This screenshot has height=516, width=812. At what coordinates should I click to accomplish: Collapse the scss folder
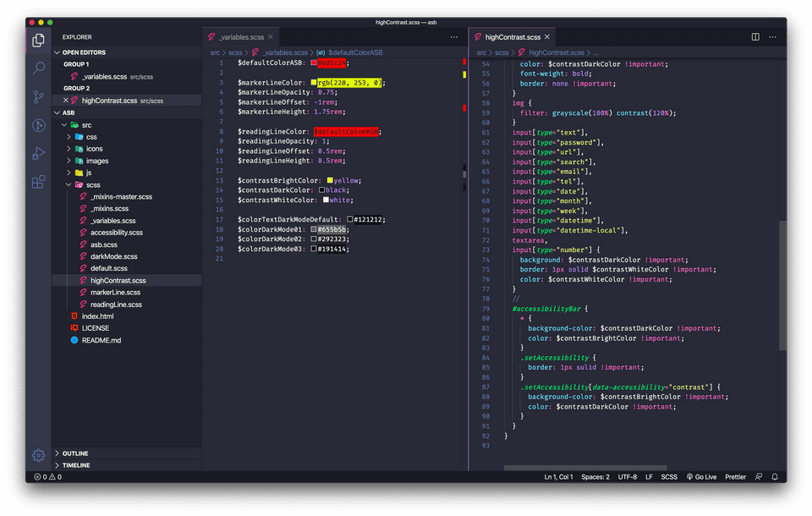pos(92,184)
